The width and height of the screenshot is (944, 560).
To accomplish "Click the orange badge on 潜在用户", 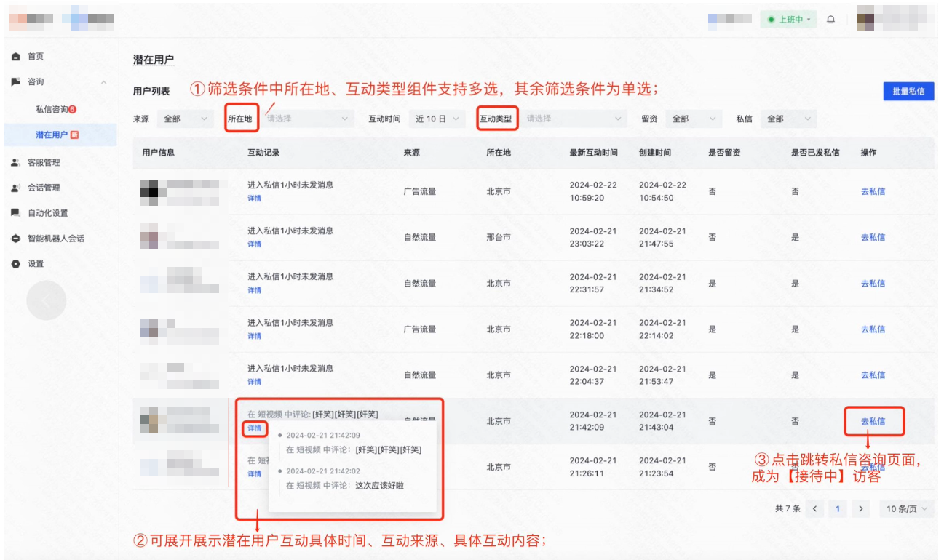I will (74, 135).
